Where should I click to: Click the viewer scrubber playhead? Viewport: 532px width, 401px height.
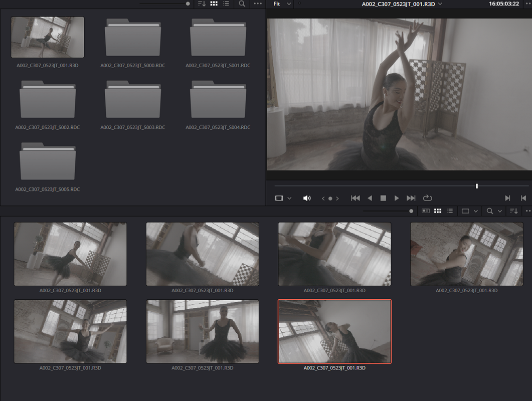click(x=477, y=186)
